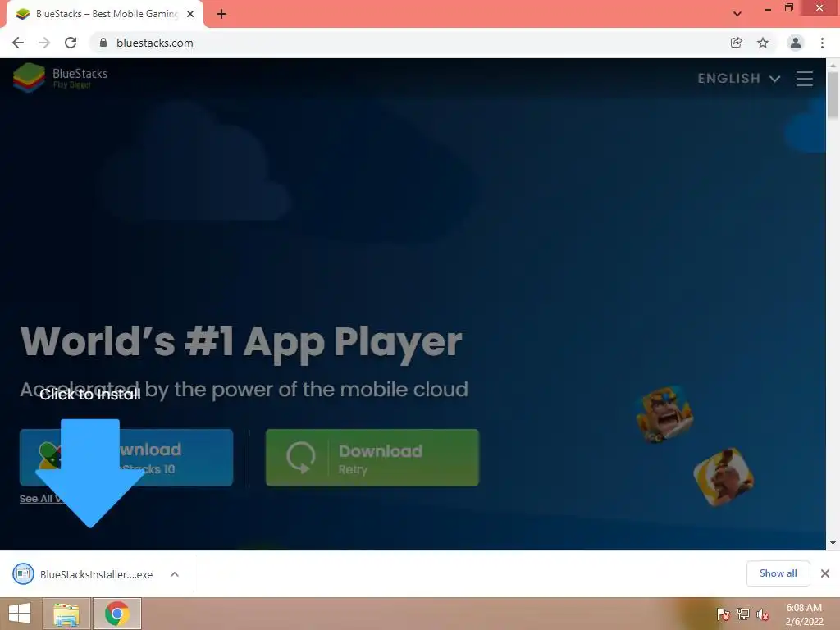The width and height of the screenshot is (840, 630).
Task: Click the blue Download BlueStacks 10 button
Action: (126, 458)
